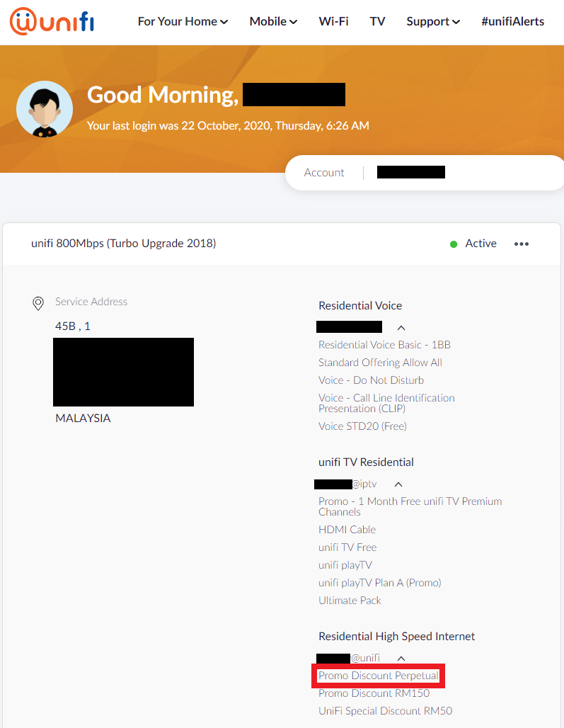Click the Service Address location pin icon
Viewport: 564px width, 728px height.
point(38,303)
